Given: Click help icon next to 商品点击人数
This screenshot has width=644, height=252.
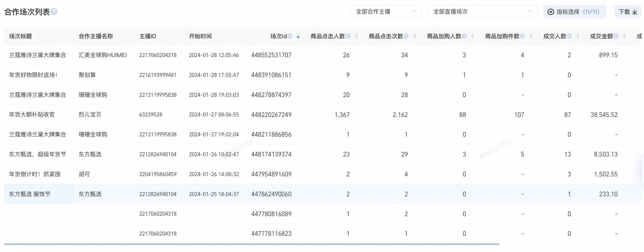Looking at the screenshot, I should [x=348, y=36].
